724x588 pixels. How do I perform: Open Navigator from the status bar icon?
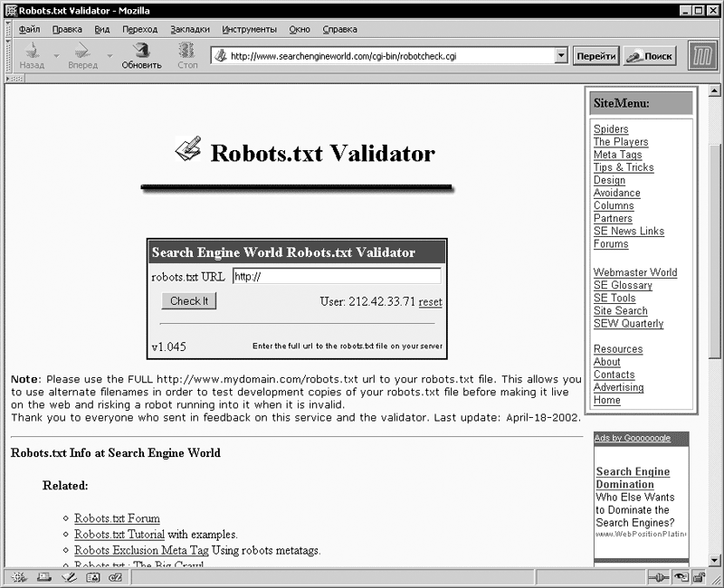click(19, 577)
